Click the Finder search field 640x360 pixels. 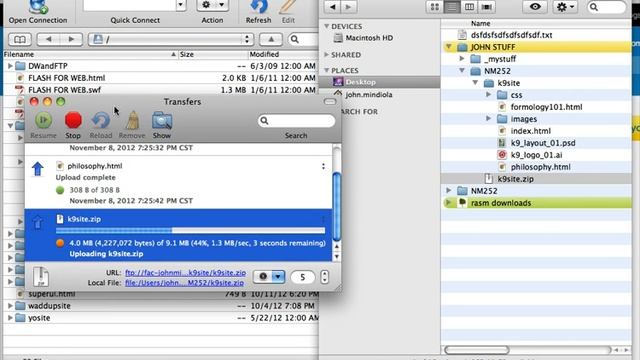pyautogui.click(x=606, y=7)
